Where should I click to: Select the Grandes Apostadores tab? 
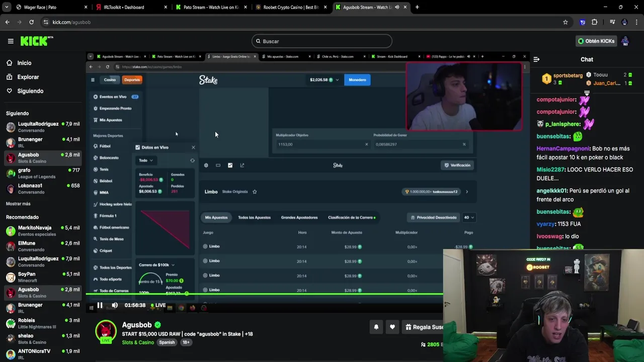tap(299, 218)
